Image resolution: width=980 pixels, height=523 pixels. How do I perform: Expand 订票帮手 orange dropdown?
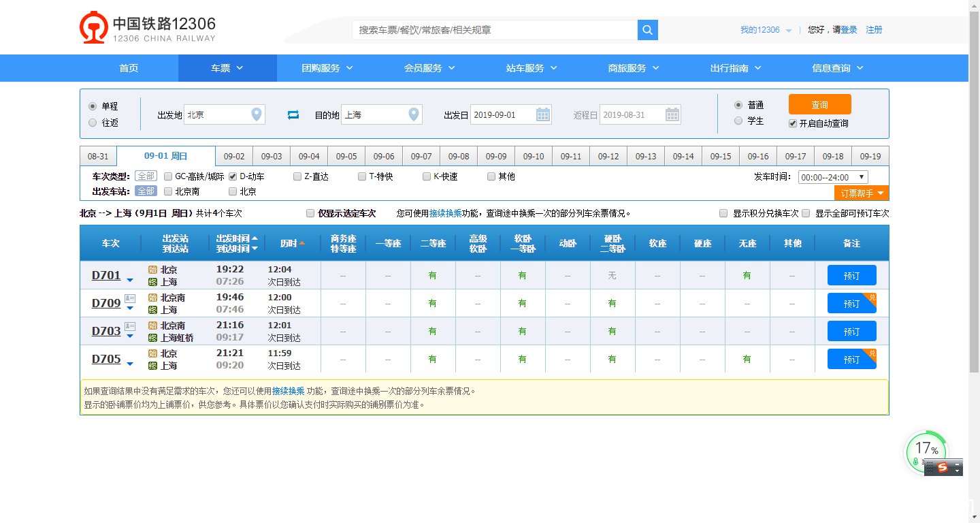click(x=862, y=193)
